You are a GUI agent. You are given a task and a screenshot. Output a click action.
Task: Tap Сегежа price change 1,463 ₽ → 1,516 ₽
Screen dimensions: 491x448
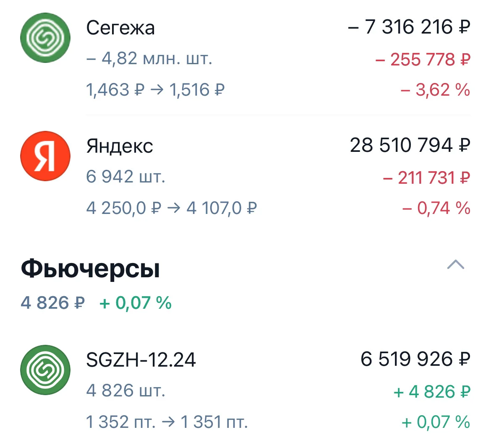[155, 90]
